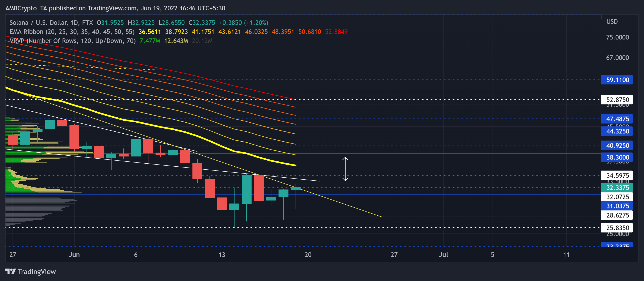Click the Solana / U.S. Dollar symbol title
Image resolution: width=644 pixels, height=281 pixels.
coord(51,22)
